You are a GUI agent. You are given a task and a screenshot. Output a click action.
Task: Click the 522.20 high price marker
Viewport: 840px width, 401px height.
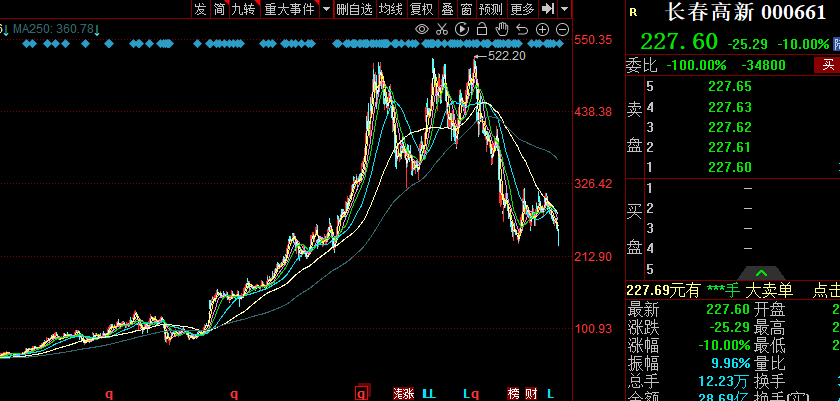click(x=506, y=56)
